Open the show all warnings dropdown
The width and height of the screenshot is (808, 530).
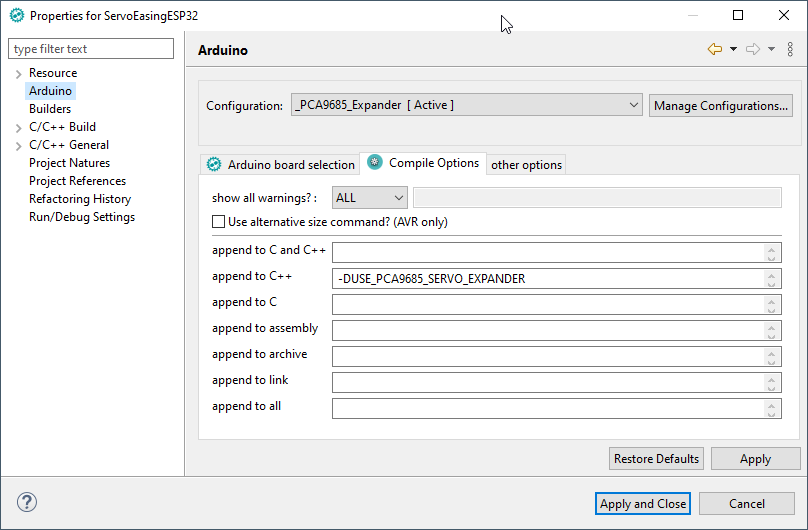click(369, 198)
